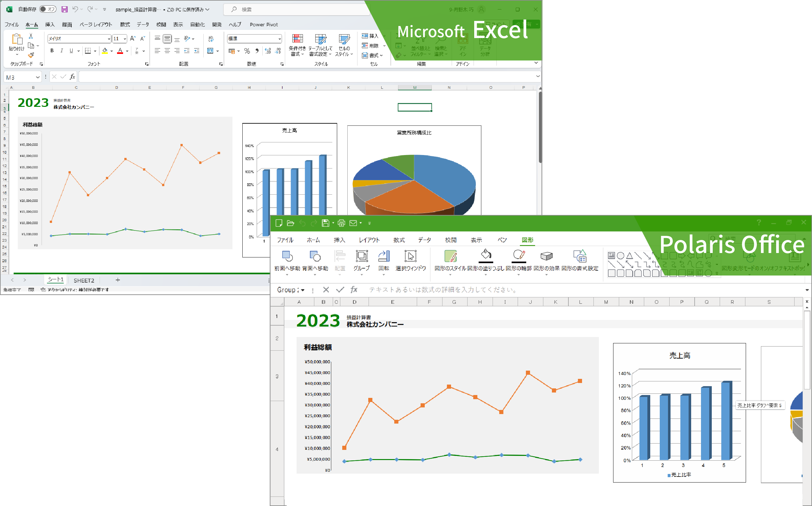Click the Excel save icon
This screenshot has height=506, width=812.
pos(64,10)
